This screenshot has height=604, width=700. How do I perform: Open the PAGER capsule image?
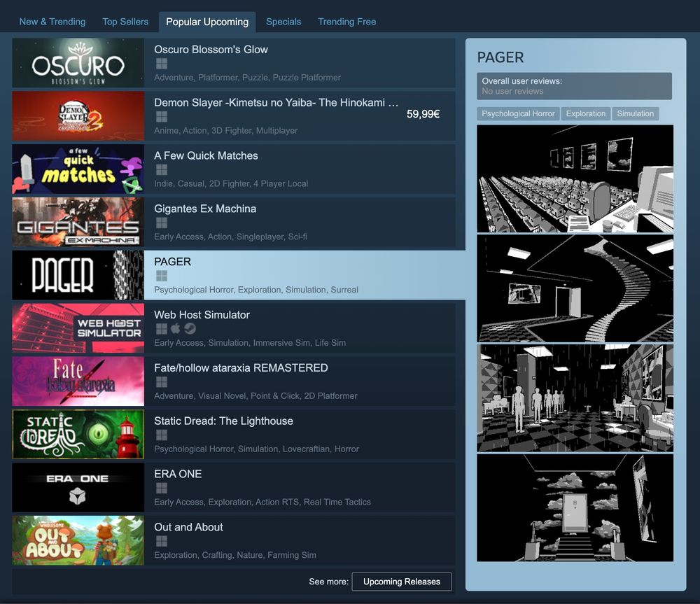click(78, 275)
